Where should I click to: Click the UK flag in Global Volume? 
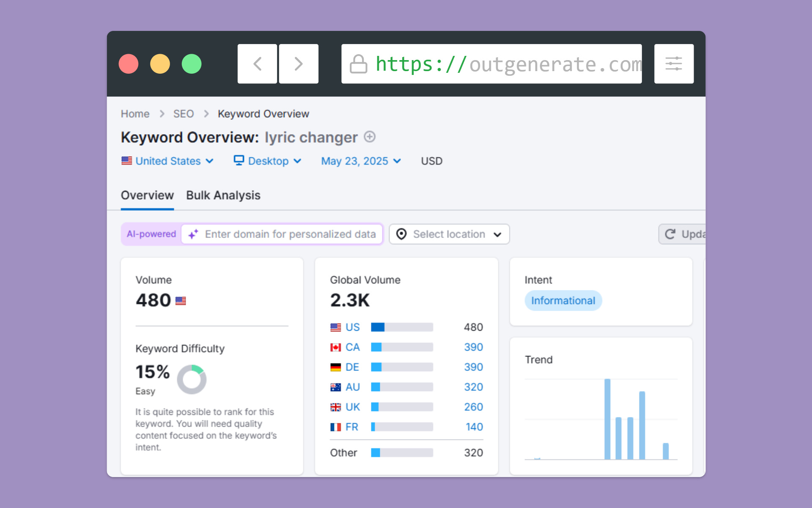click(x=336, y=407)
